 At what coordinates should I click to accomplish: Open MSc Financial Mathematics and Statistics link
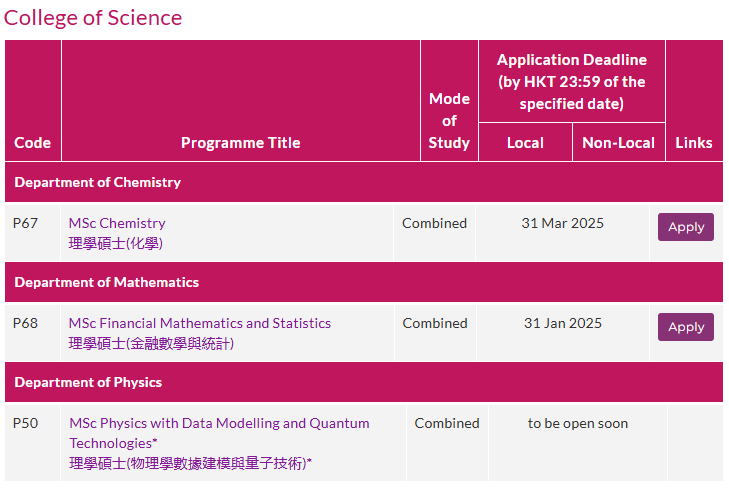[199, 323]
